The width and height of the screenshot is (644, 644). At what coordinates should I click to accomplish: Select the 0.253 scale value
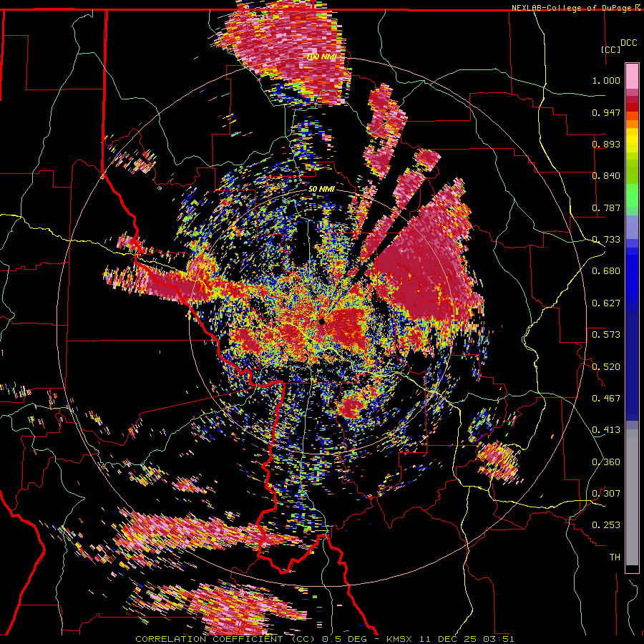tap(606, 525)
